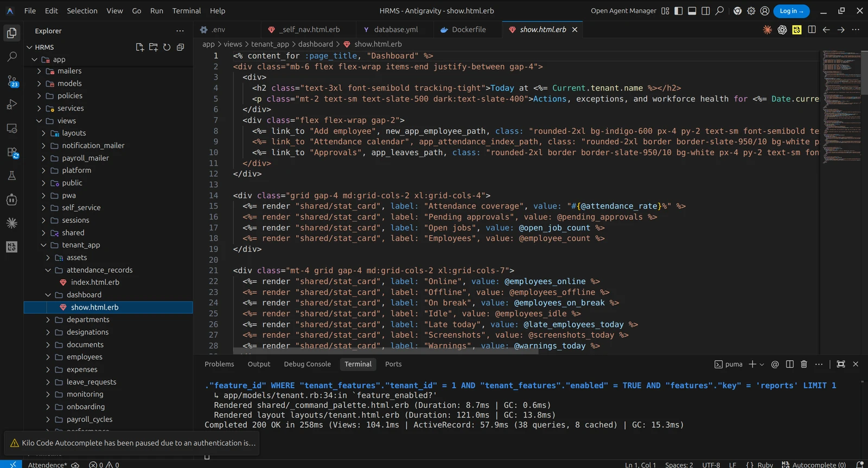Collapse all folders in the explorer
Screen dimensions: 868x468
pos(180,47)
